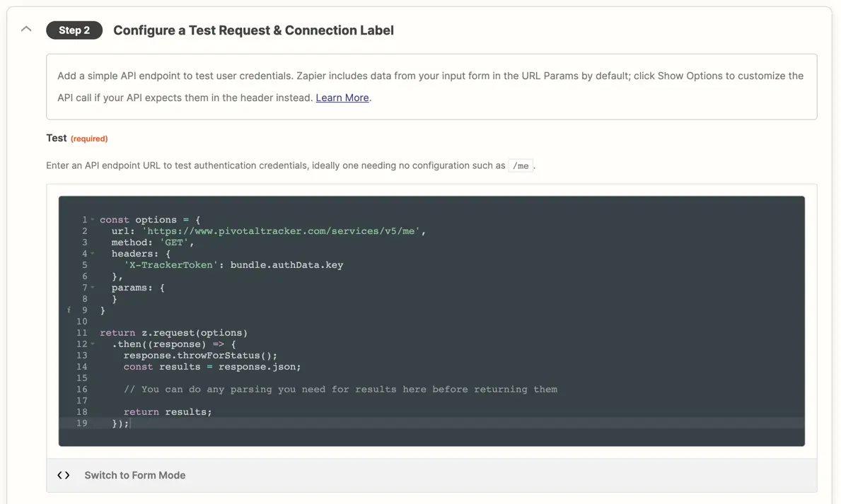Viewport: 841px width, 504px height.
Task: Click heading Configure a Test Request & Connection Label
Action: click(253, 30)
